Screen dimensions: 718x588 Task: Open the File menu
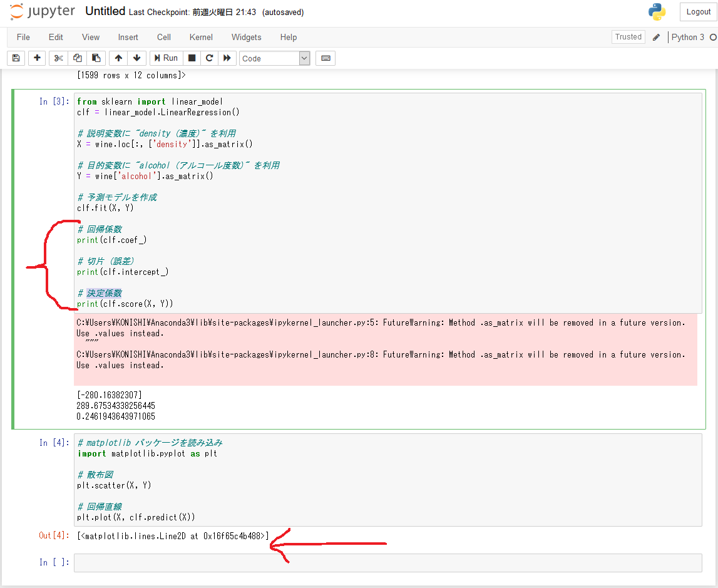click(23, 37)
